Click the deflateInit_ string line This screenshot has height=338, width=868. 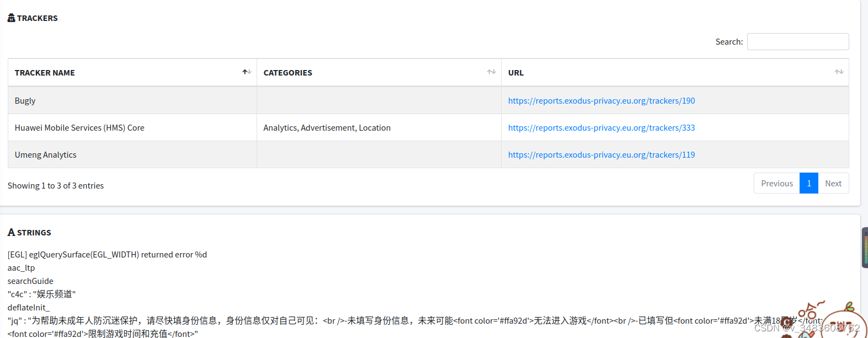coord(29,307)
